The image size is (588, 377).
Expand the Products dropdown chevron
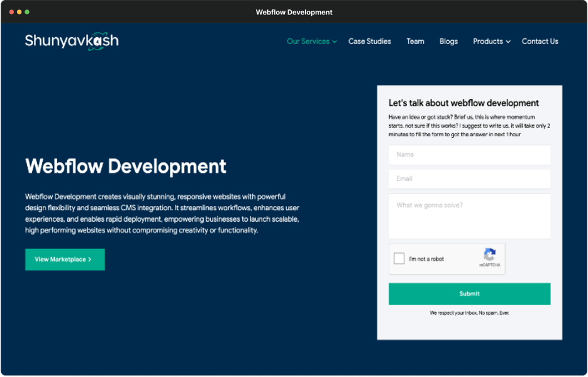coord(508,41)
